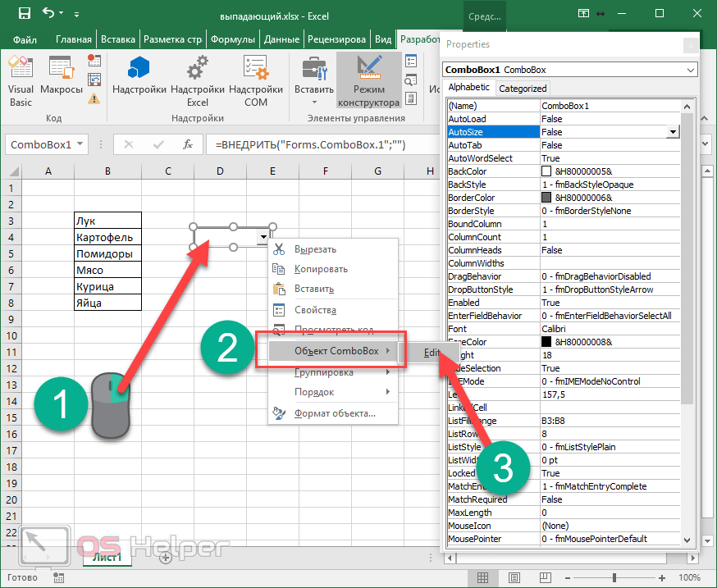Open the AutoSize property value dropdown

click(x=673, y=132)
